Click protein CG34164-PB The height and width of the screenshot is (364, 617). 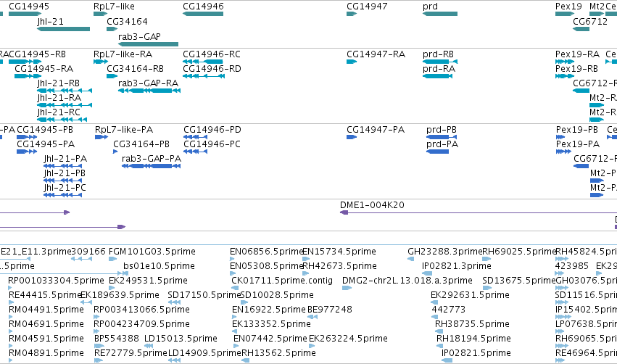pyautogui.click(x=115, y=152)
